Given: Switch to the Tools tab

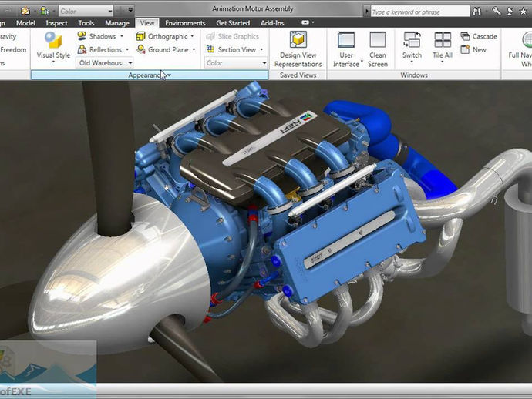Looking at the screenshot, I should (x=86, y=23).
